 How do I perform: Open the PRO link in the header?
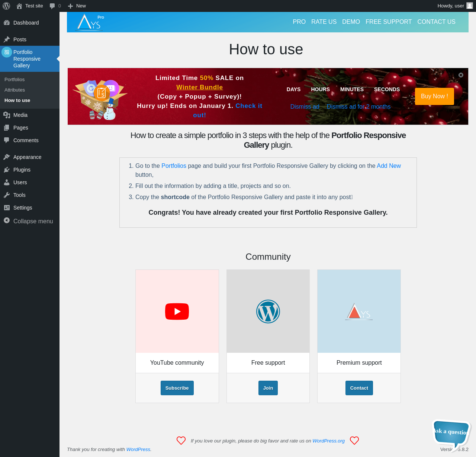299,22
